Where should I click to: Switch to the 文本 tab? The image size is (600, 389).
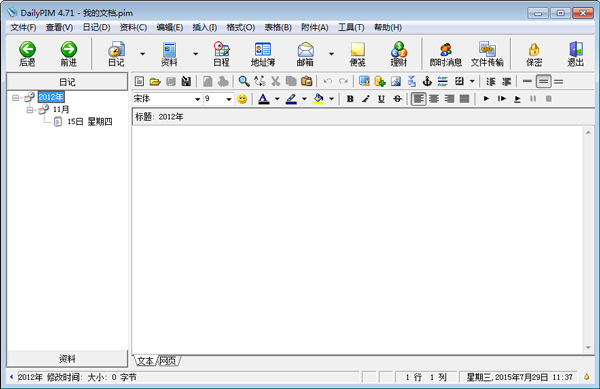click(145, 361)
